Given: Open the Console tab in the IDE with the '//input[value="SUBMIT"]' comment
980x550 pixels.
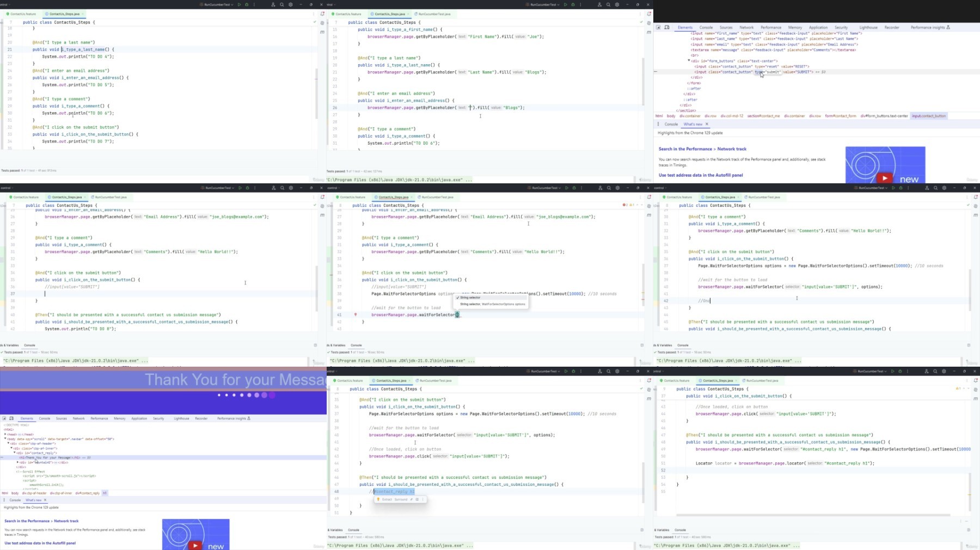Looking at the screenshot, I should (29, 345).
